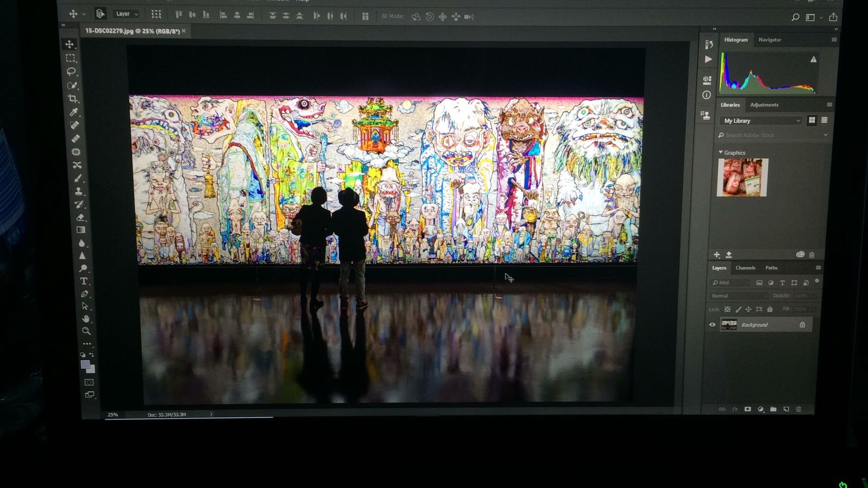The image size is (868, 488).
Task: Open Move tool preset picker arrow
Action: [83, 14]
